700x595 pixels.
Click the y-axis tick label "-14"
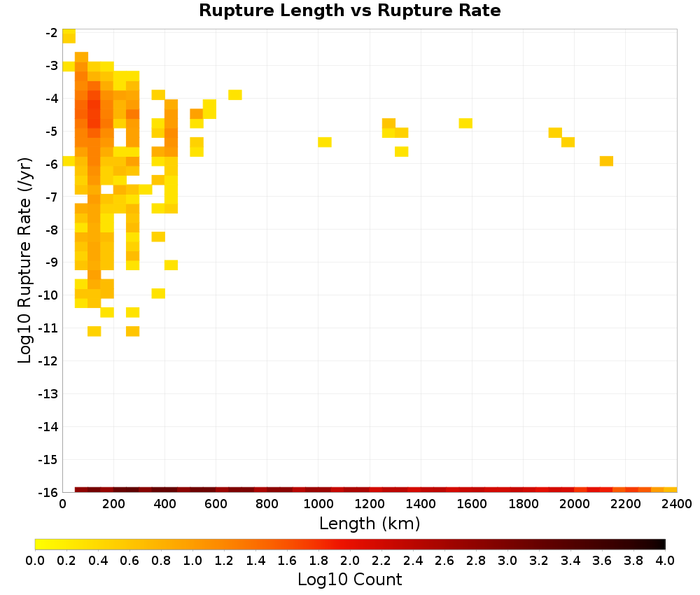(48, 427)
